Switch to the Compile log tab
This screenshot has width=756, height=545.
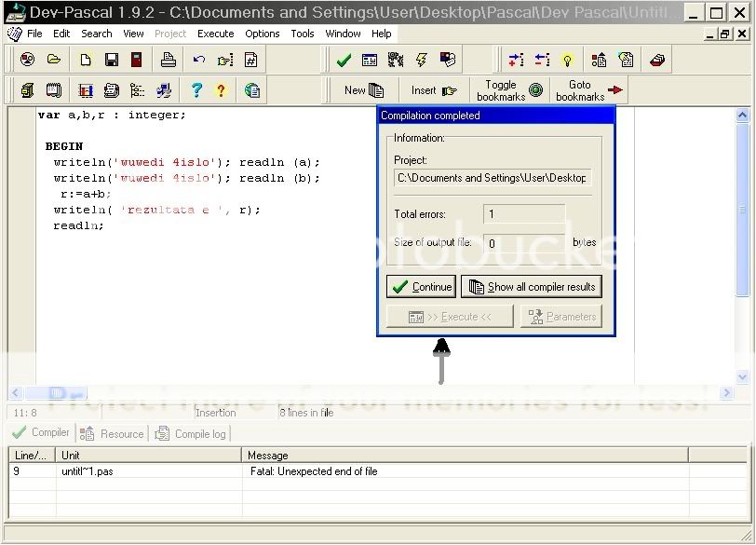[191, 433]
